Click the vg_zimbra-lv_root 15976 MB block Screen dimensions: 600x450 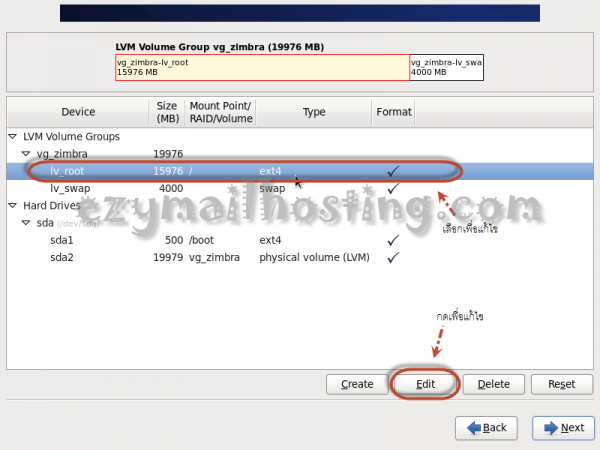pyautogui.click(x=262, y=67)
